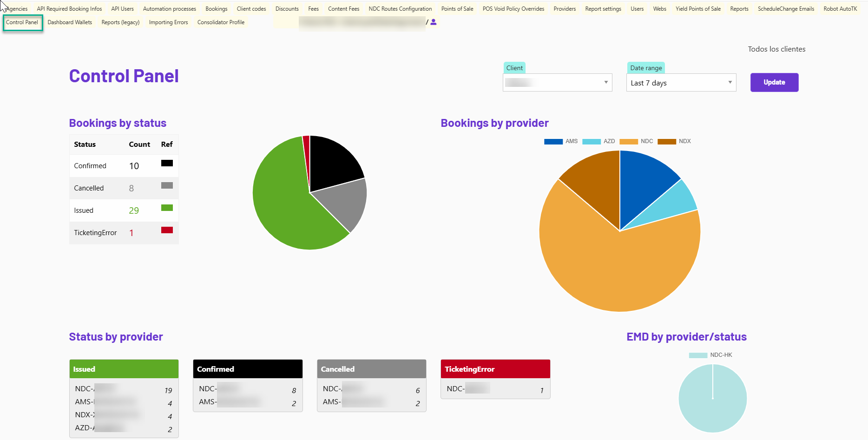Viewport: 868px width, 440px height.
Task: Open the Robot AutoTK menu item
Action: [x=840, y=9]
